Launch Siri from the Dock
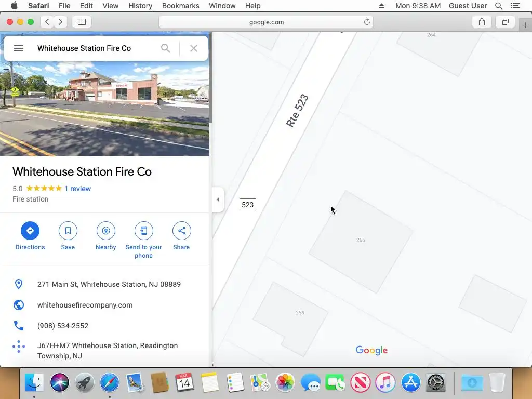532x399 pixels. (60, 382)
